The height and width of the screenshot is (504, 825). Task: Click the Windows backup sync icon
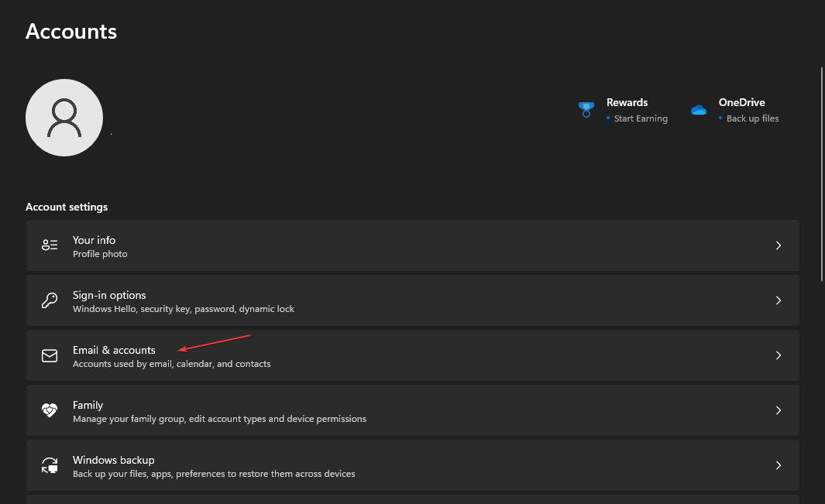point(50,465)
